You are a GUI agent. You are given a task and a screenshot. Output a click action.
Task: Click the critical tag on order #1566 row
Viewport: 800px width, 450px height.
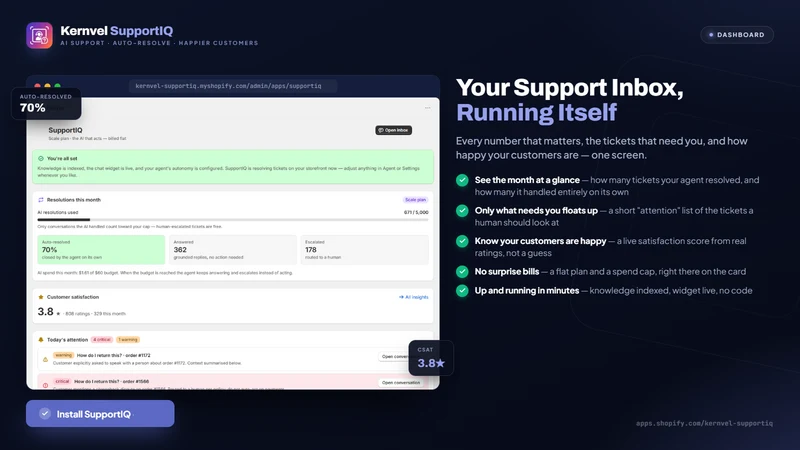(62, 381)
